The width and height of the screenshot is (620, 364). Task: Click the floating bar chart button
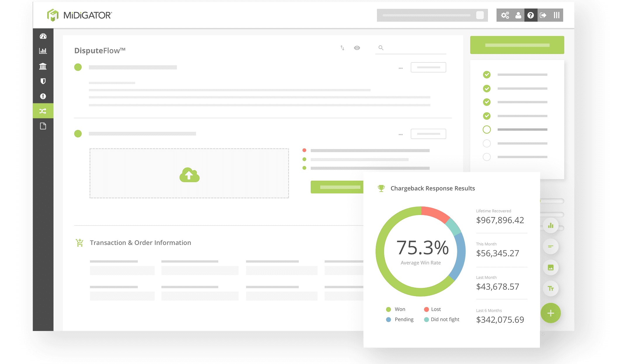pyautogui.click(x=551, y=226)
